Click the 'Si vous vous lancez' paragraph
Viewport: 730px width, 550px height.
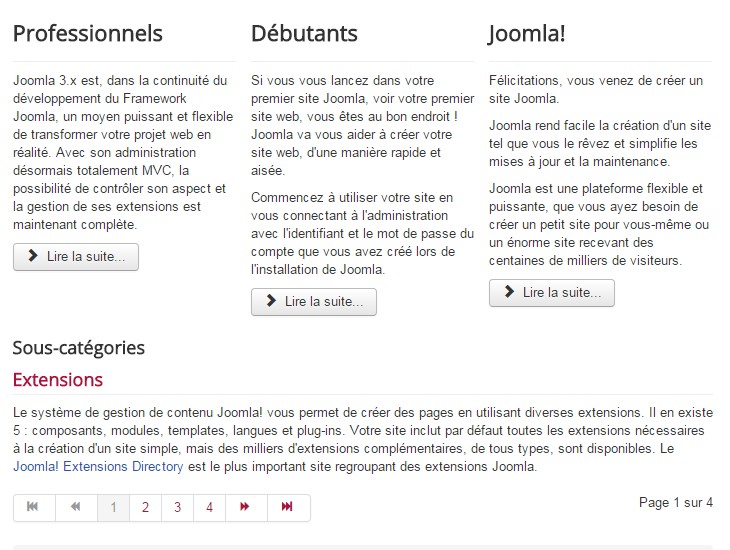[362, 125]
